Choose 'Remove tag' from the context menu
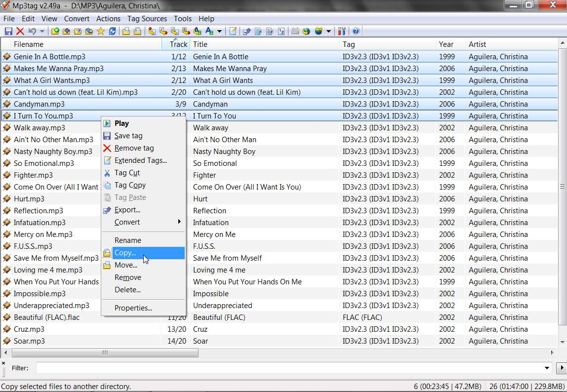The height and width of the screenshot is (392, 567). point(144,148)
